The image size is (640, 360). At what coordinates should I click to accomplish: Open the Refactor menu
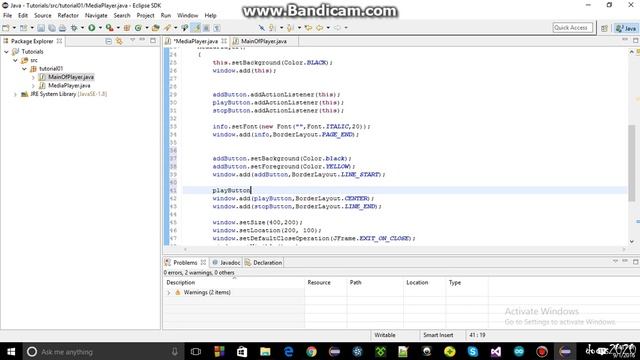(x=68, y=16)
